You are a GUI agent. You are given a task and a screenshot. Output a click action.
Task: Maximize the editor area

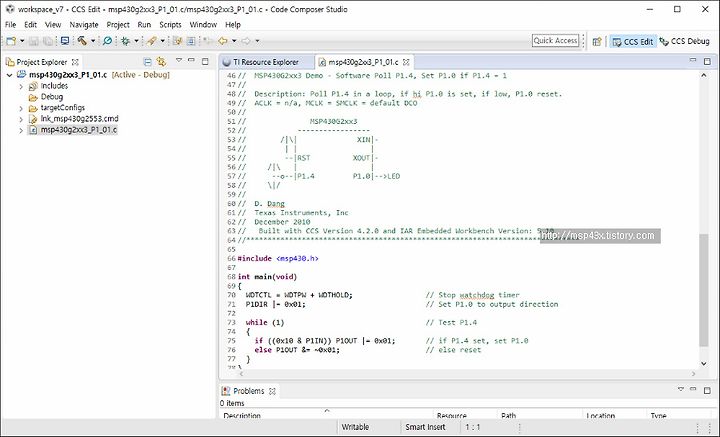(x=707, y=61)
